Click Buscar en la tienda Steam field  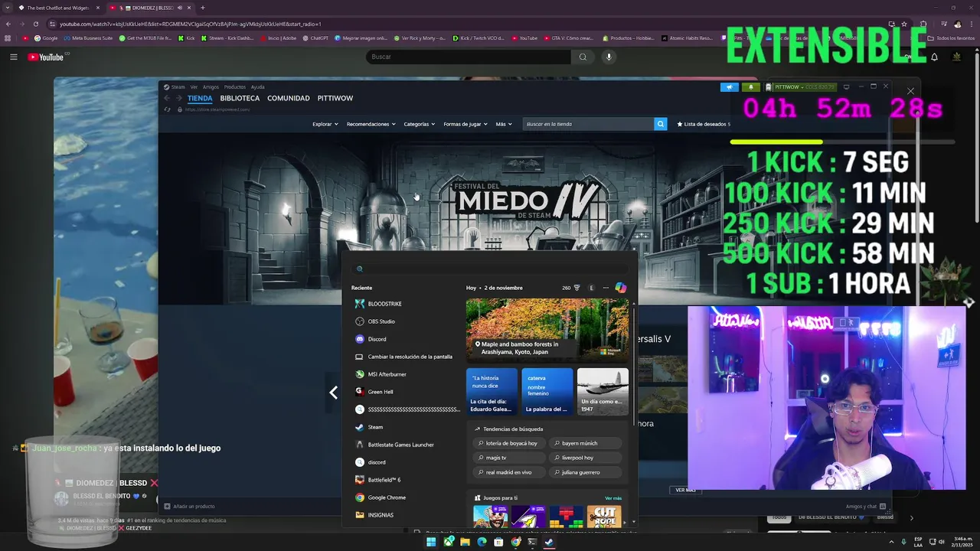tap(589, 124)
